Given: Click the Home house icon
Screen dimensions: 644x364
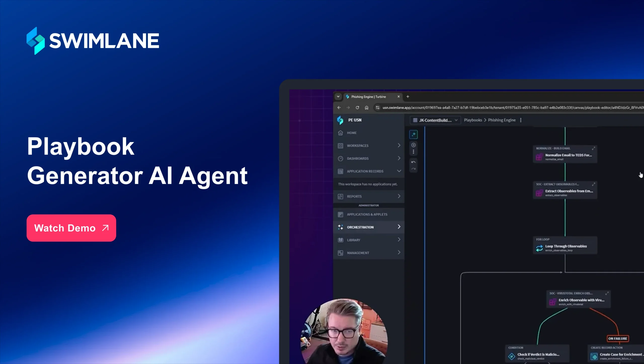Looking at the screenshot, I should click(340, 133).
